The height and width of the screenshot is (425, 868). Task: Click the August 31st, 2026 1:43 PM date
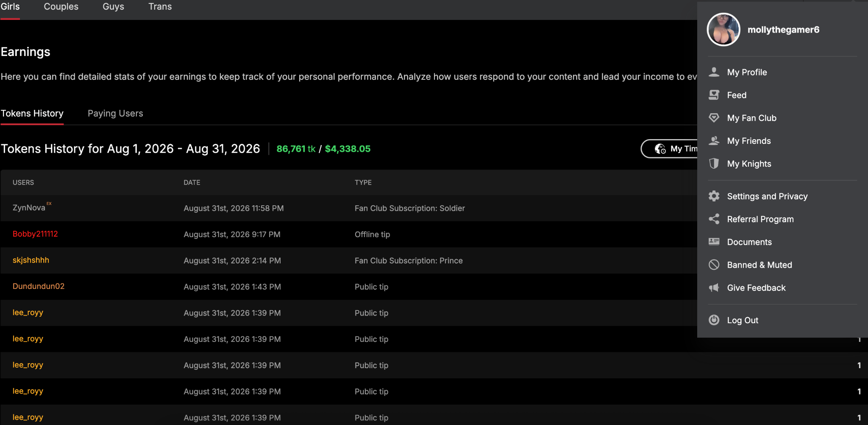click(x=232, y=287)
